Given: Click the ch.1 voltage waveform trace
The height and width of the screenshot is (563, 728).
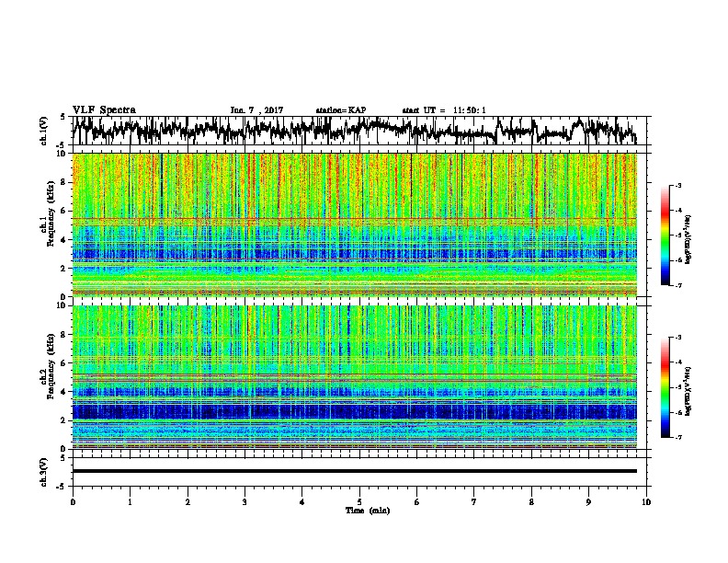Looking at the screenshot, I should [355, 131].
